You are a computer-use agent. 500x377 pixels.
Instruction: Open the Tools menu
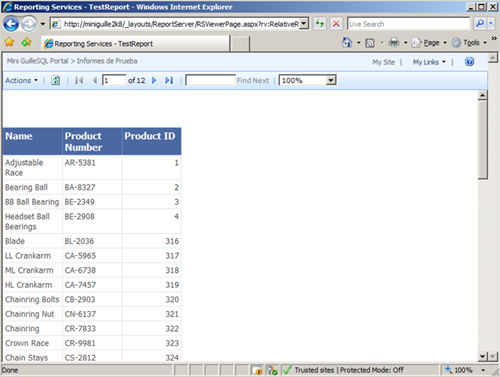click(469, 43)
